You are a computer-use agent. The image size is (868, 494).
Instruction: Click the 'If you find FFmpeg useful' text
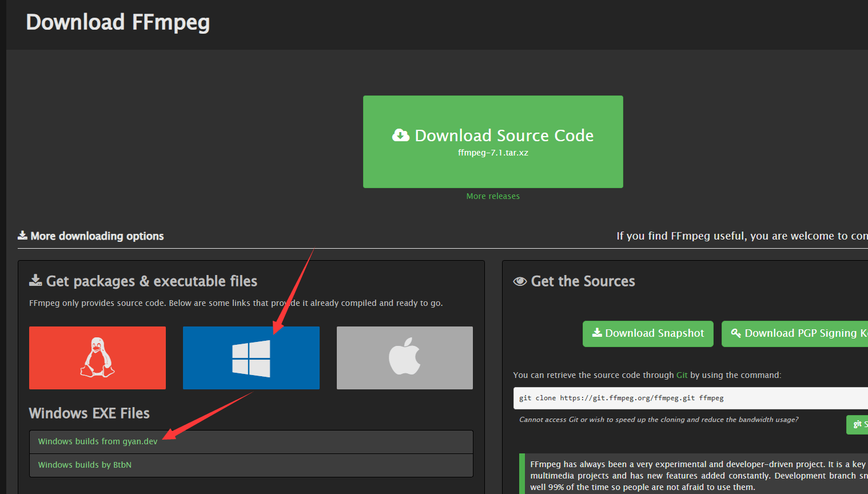(742, 236)
